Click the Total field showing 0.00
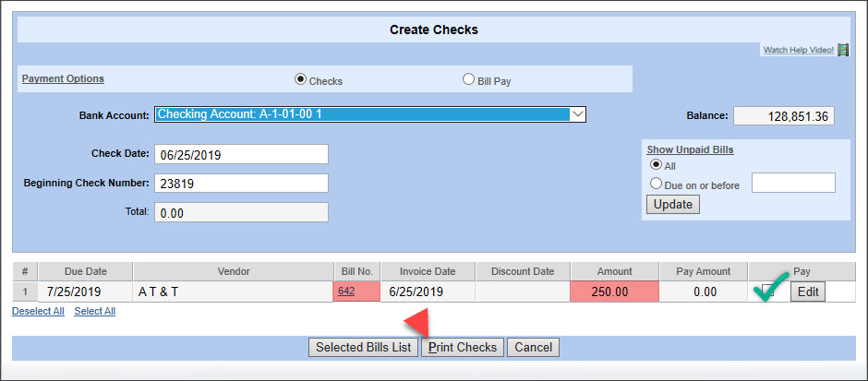 point(241,212)
